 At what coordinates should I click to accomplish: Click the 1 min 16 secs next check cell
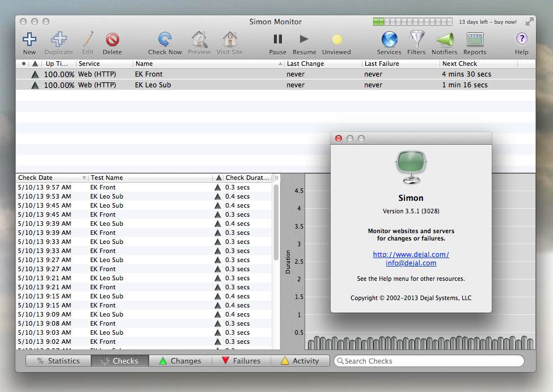pos(465,85)
